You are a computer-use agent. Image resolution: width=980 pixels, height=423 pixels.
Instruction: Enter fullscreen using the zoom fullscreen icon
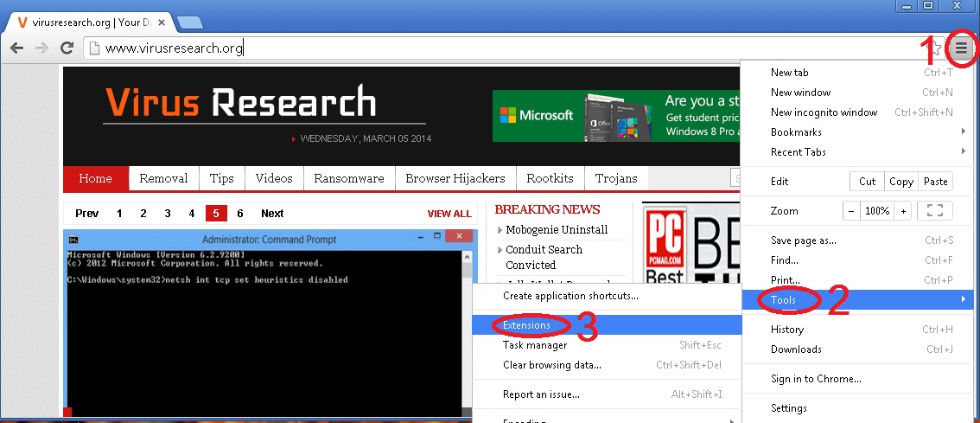coord(933,210)
